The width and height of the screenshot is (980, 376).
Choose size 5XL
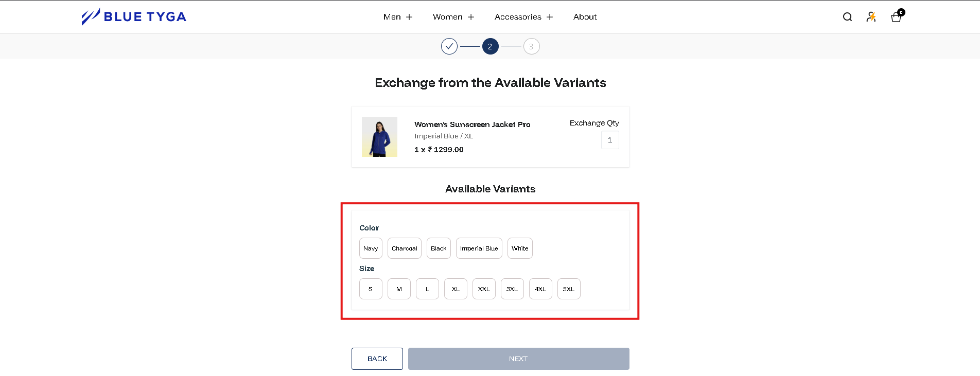click(569, 289)
